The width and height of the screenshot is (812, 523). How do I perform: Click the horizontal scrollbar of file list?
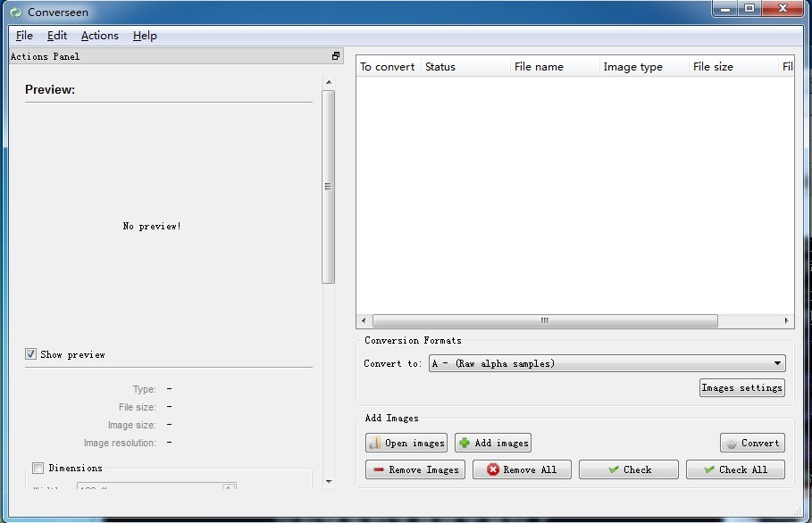point(544,321)
